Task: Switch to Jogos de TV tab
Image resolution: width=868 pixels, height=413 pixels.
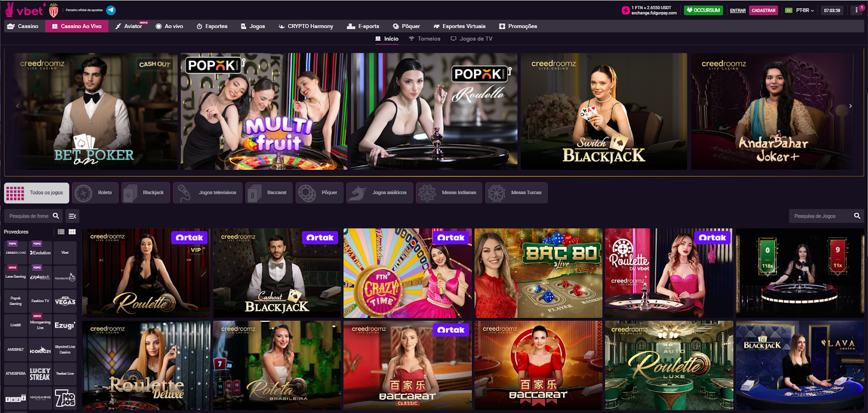Action: click(x=471, y=39)
